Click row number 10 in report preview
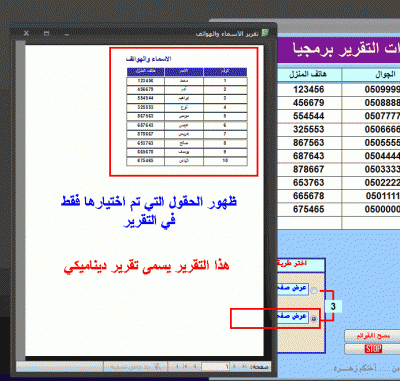Image resolution: width=400 pixels, height=381 pixels. [225, 161]
